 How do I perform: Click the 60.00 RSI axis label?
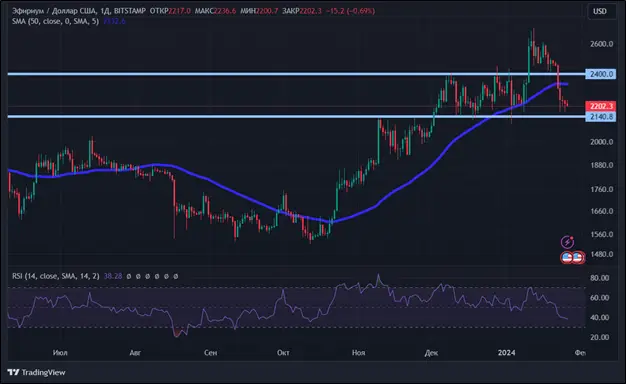click(x=600, y=298)
